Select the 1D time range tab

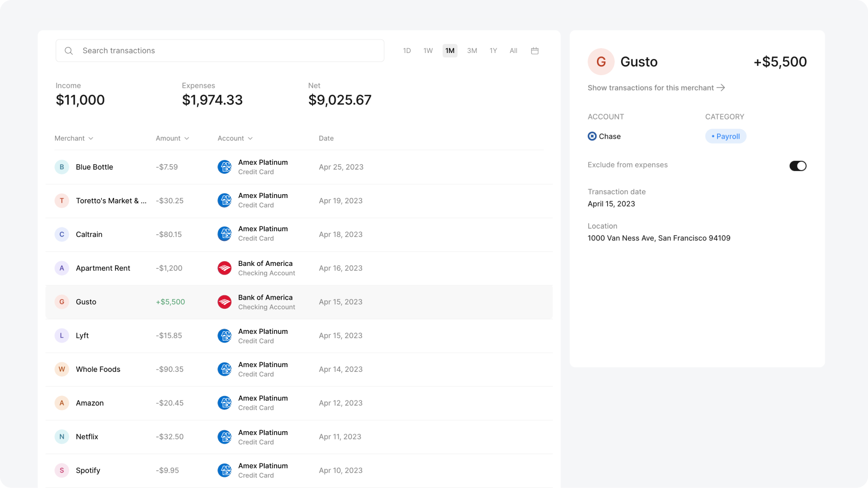coord(407,51)
